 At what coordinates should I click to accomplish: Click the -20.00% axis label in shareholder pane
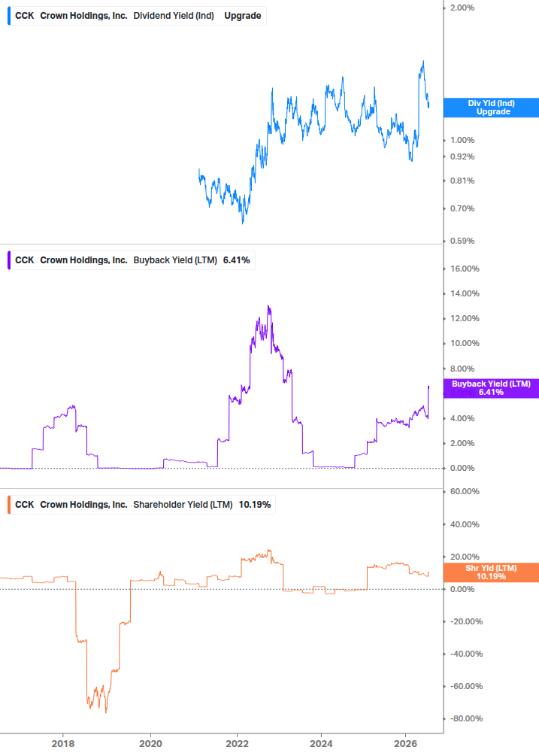[x=466, y=622]
